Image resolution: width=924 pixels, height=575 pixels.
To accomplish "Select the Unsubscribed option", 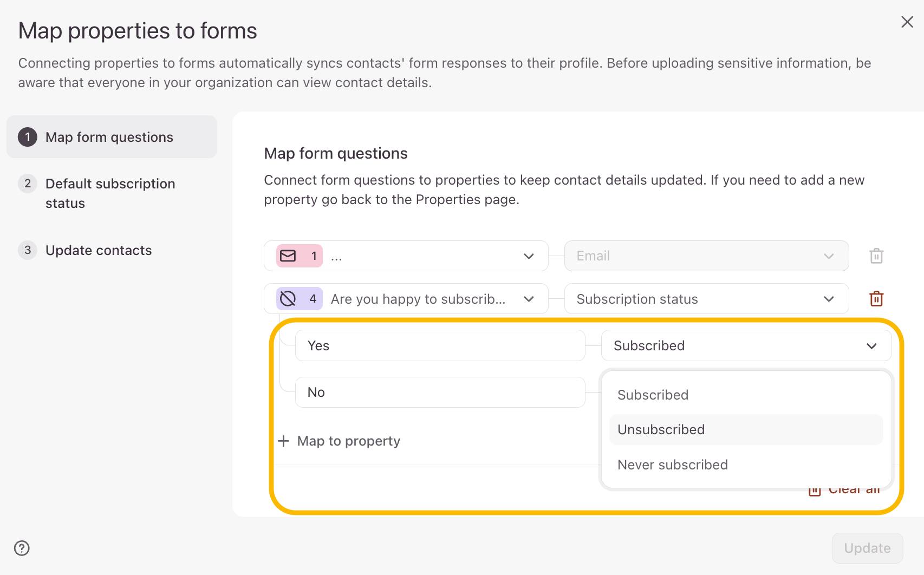I will (x=661, y=429).
